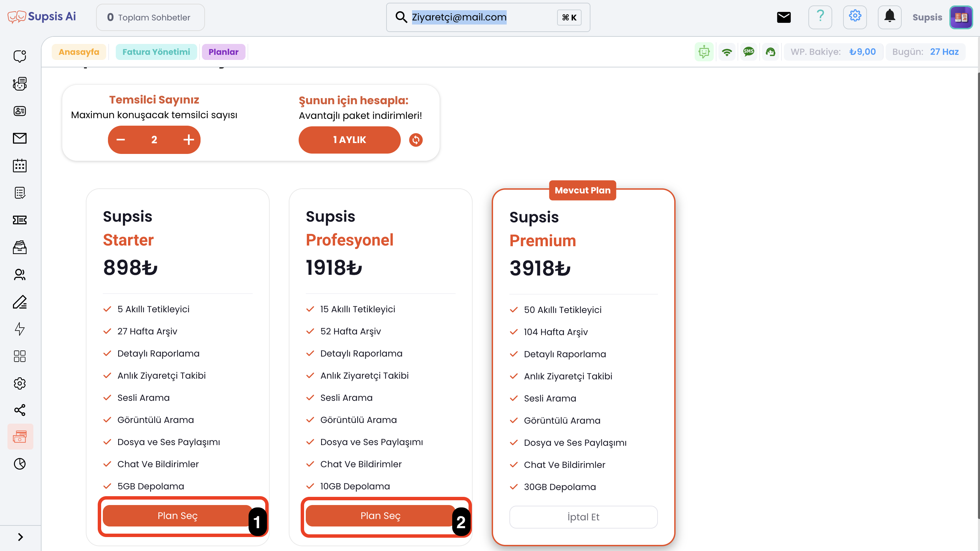Open the tickets sidebar icon
This screenshot has height=551, width=980.
(x=20, y=220)
